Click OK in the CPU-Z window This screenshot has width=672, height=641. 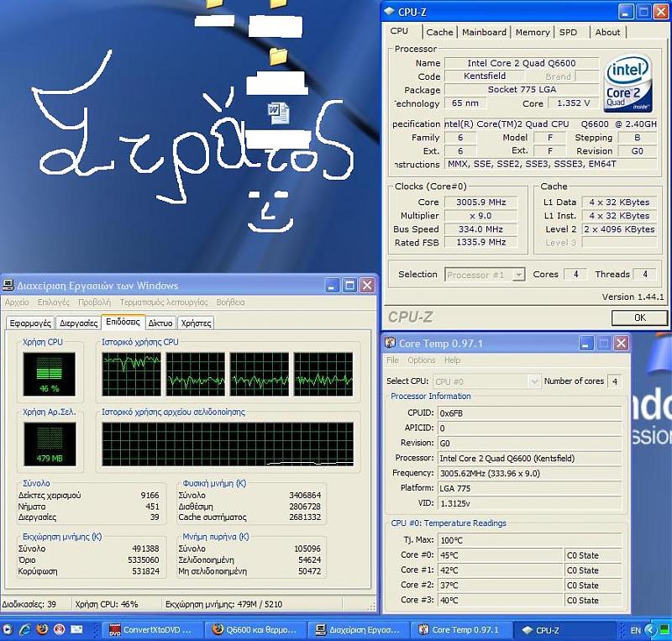(639, 318)
